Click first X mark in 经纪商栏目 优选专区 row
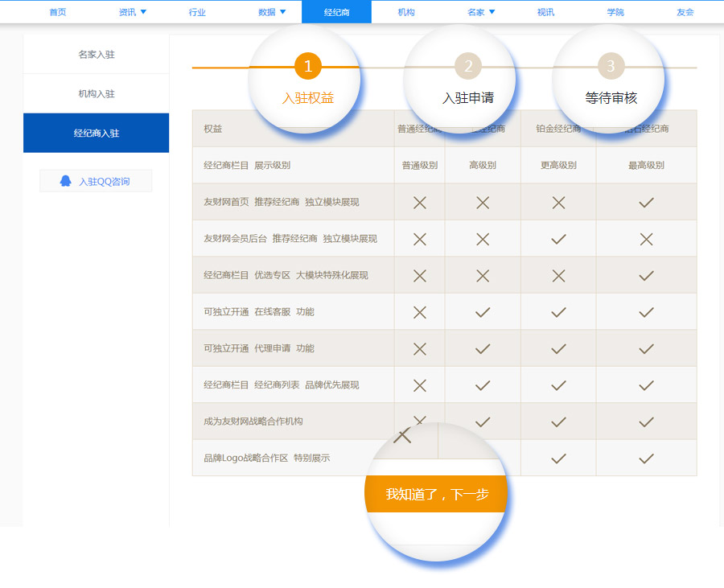 pyautogui.click(x=419, y=275)
